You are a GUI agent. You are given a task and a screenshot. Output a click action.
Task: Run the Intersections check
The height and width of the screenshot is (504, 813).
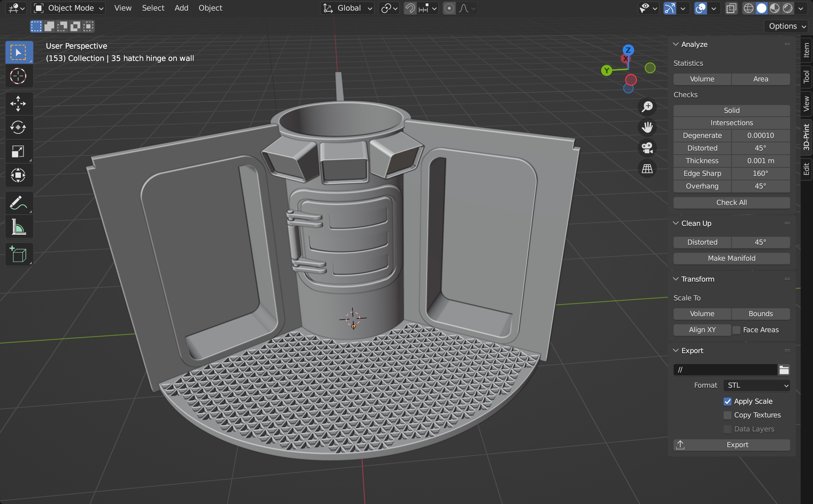(x=731, y=123)
